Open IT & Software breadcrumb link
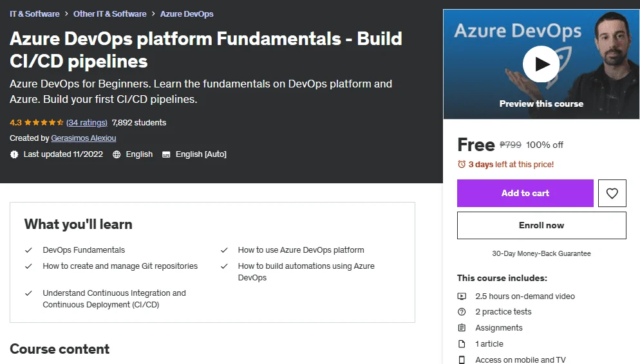The height and width of the screenshot is (364, 640). coord(35,14)
